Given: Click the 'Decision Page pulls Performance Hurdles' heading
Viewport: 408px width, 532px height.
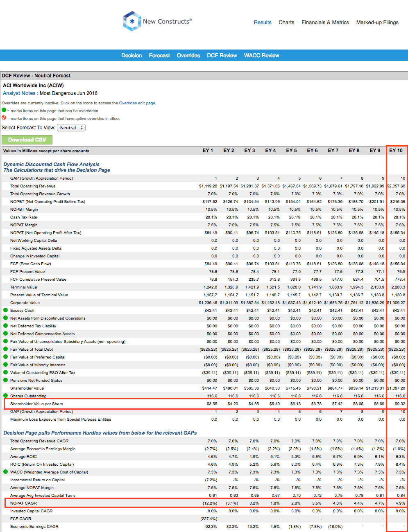Looking at the screenshot, I should (100, 433).
